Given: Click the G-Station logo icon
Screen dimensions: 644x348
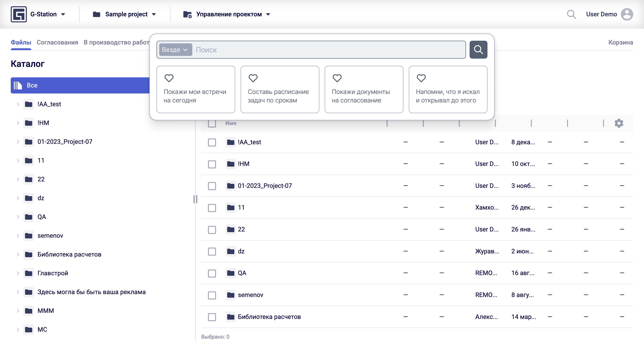Looking at the screenshot, I should 19,14.
